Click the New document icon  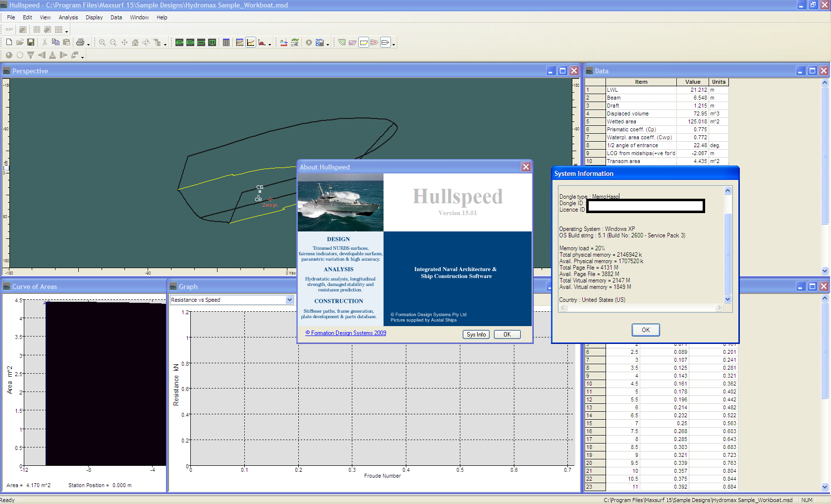pos(9,43)
